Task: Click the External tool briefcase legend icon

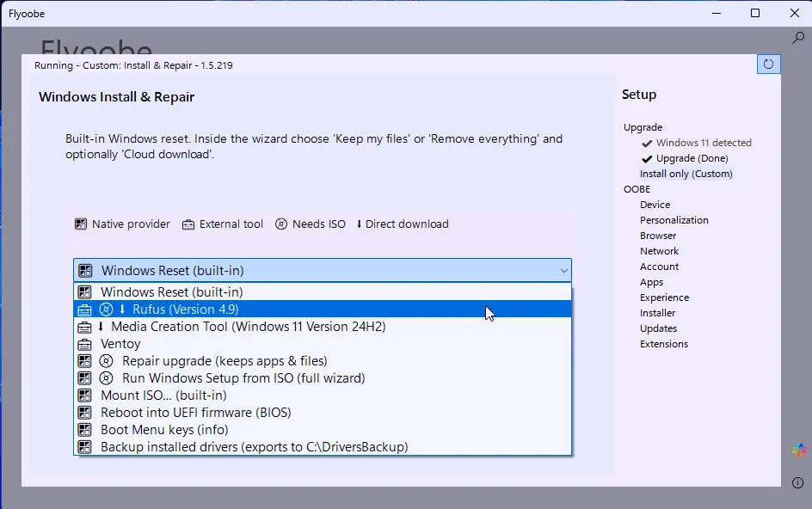Action: coord(188,224)
